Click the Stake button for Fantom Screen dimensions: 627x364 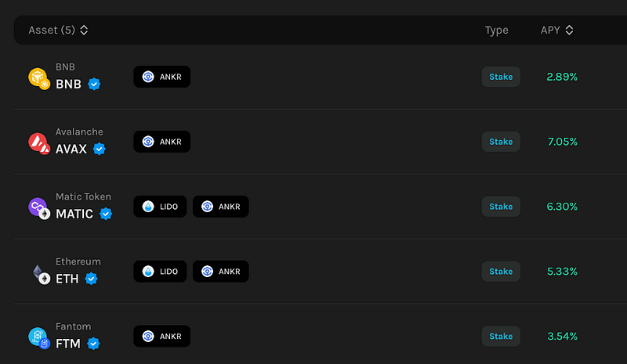[x=501, y=336]
